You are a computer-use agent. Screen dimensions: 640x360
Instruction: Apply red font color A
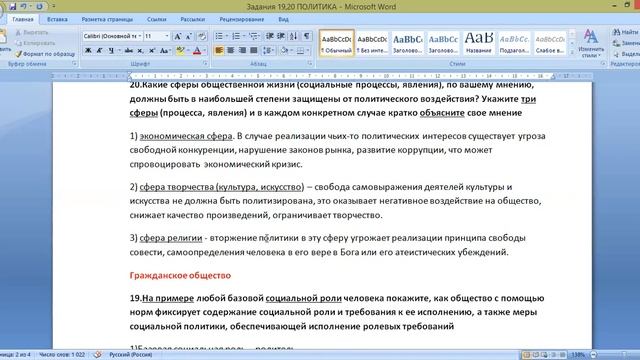coord(197,51)
